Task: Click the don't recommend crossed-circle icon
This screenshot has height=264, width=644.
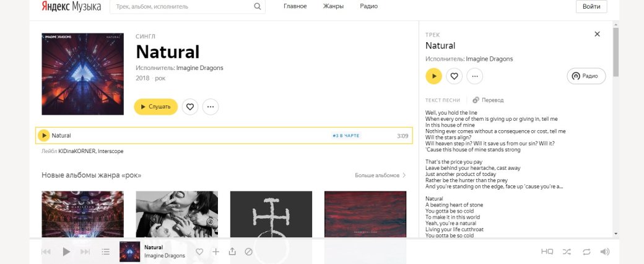Action: (248, 252)
